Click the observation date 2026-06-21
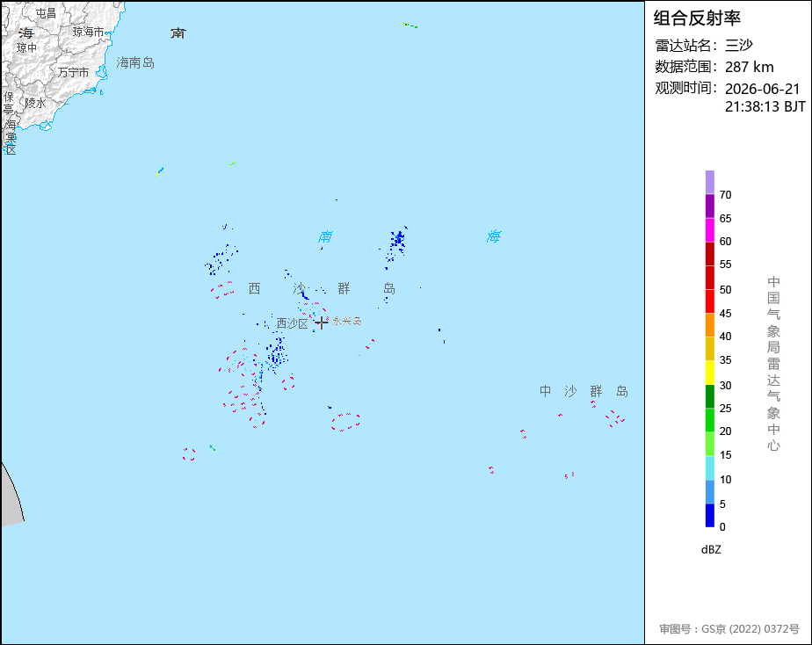The image size is (812, 645). coord(762,89)
